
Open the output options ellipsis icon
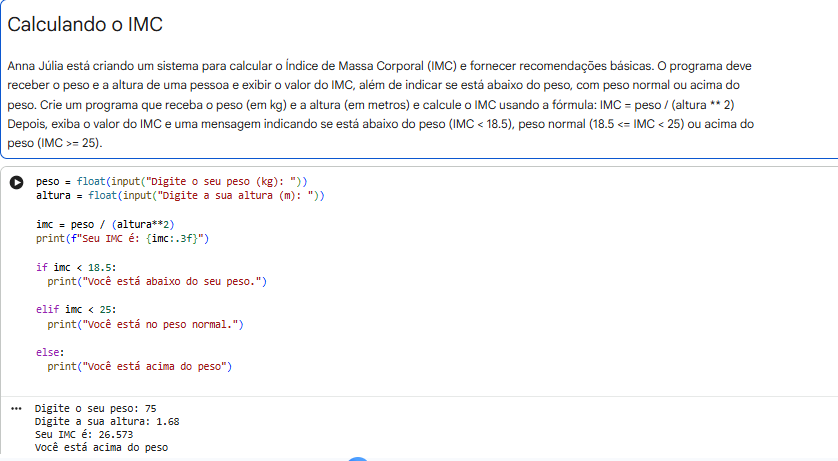tap(17, 409)
